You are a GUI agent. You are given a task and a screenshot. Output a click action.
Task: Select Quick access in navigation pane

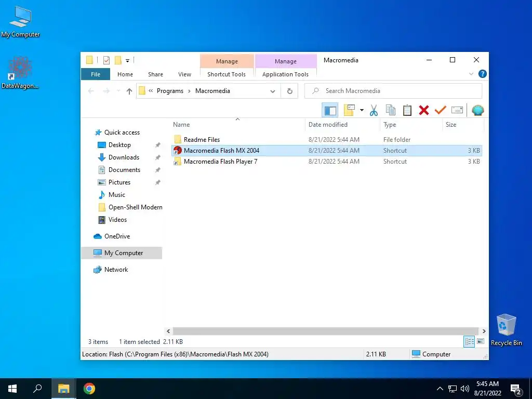[x=122, y=132]
